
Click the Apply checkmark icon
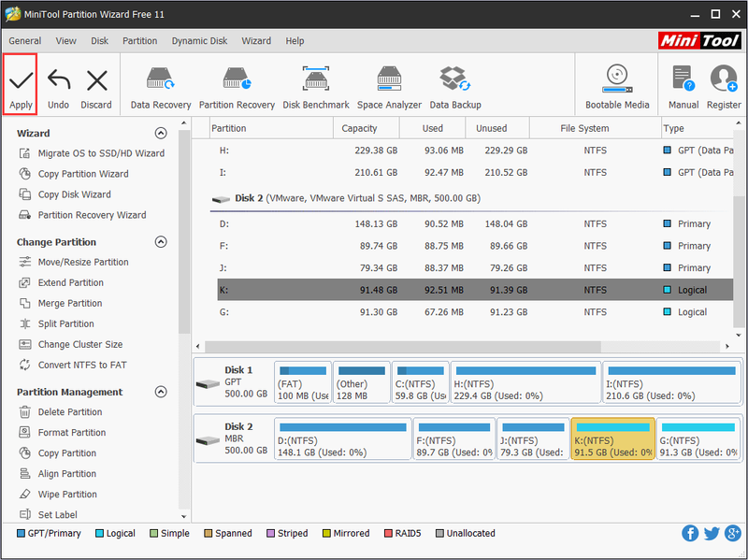coord(21,80)
